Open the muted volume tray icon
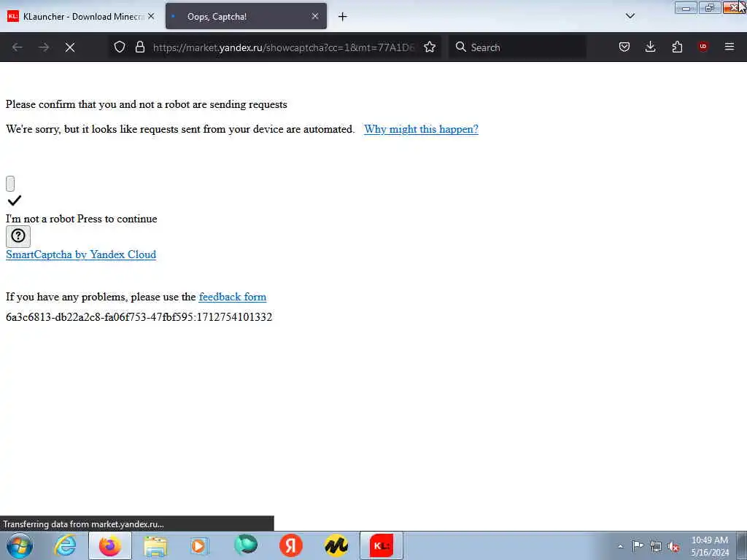 click(x=673, y=546)
